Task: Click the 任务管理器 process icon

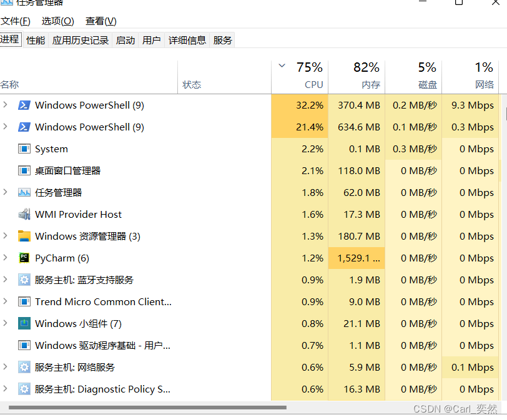Action: [24, 193]
